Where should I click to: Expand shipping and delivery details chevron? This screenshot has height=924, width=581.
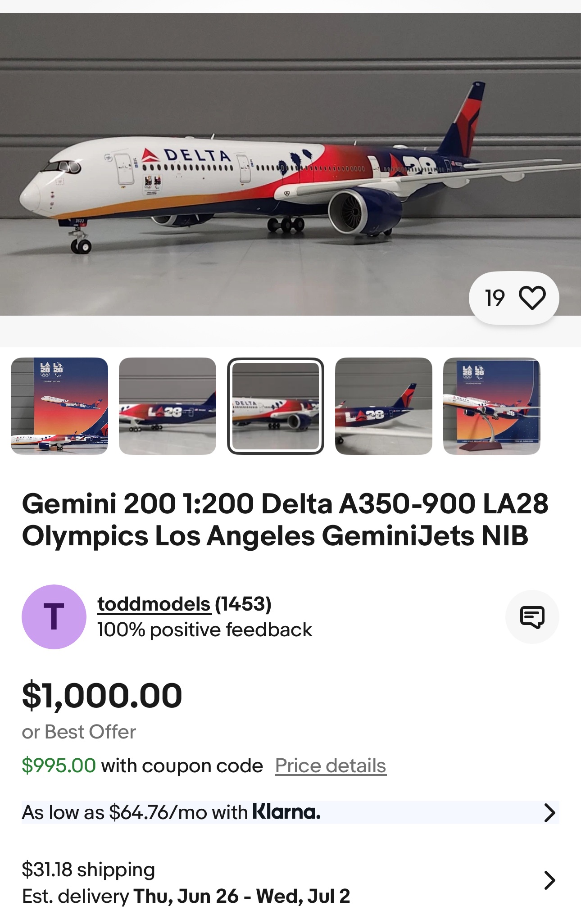click(x=549, y=881)
